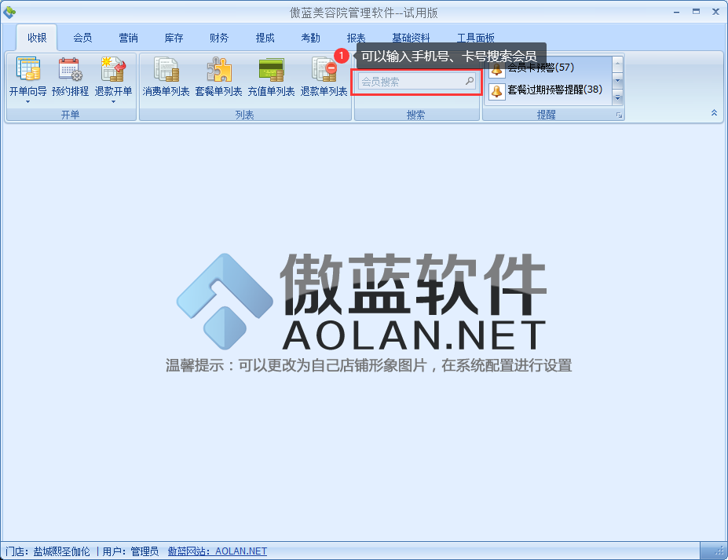Click the bell icon beside 套餐过期预警提醒(38)
The height and width of the screenshot is (560, 728).
[497, 91]
